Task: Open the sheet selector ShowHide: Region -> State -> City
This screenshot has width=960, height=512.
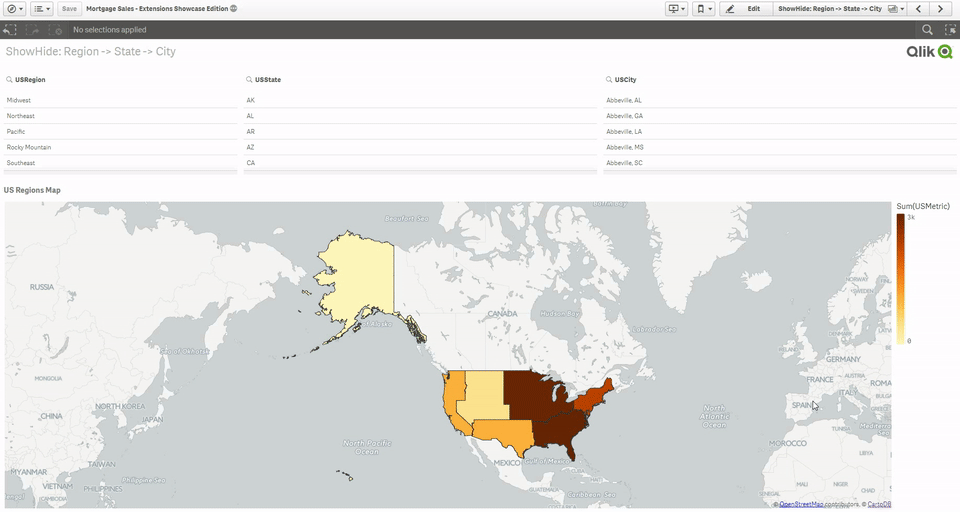Action: [838, 9]
